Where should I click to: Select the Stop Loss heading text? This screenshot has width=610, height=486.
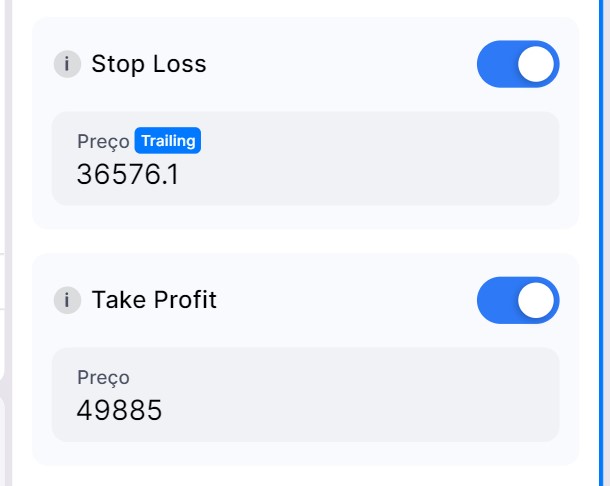click(x=149, y=64)
